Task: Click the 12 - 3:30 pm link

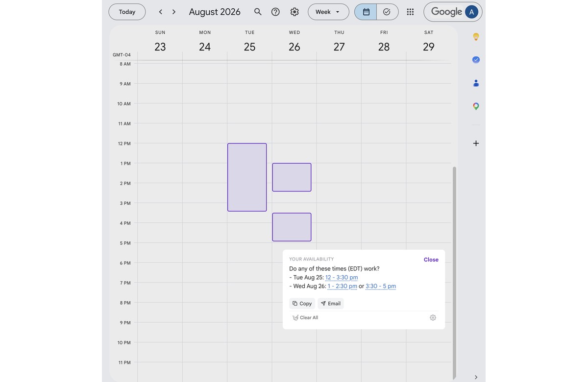Action: point(342,277)
